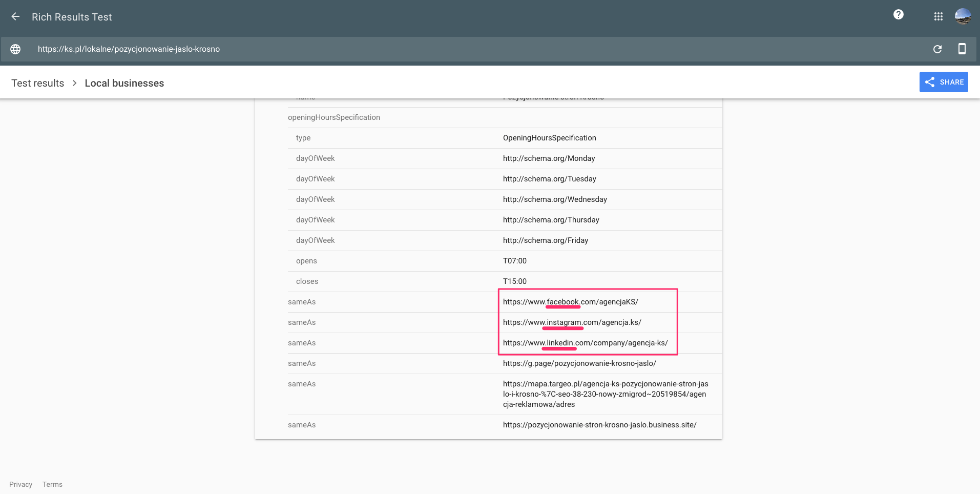
Task: Click the globe icon beside URL
Action: pyautogui.click(x=15, y=49)
